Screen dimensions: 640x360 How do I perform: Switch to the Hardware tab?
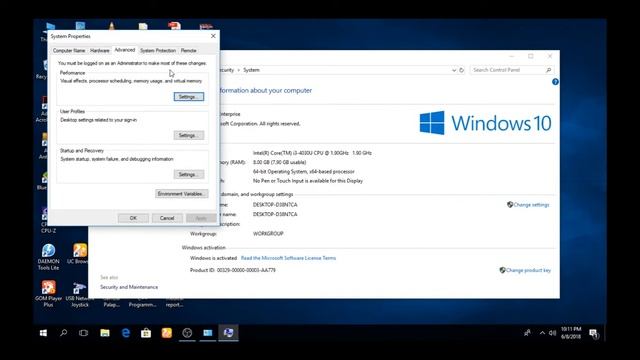tap(100, 51)
